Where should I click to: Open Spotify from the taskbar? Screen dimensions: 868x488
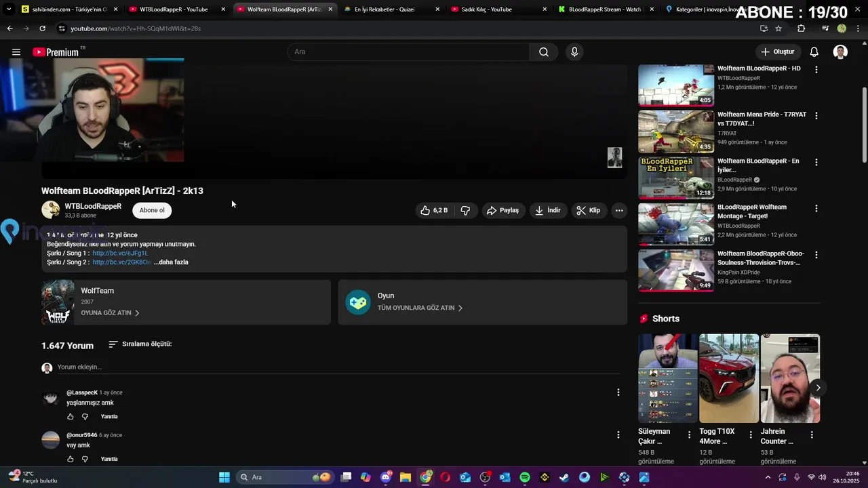tap(525, 477)
